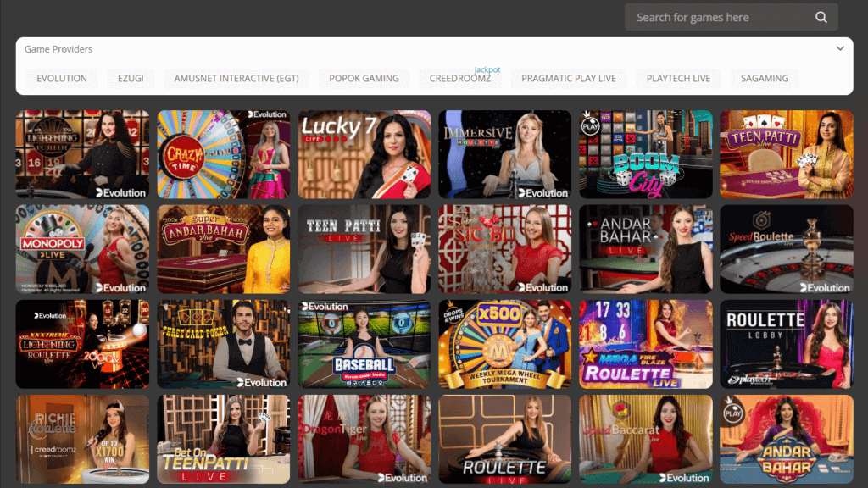Screen dimensions: 868x488
Task: Launch Lucky 7 live game
Action: tap(364, 154)
